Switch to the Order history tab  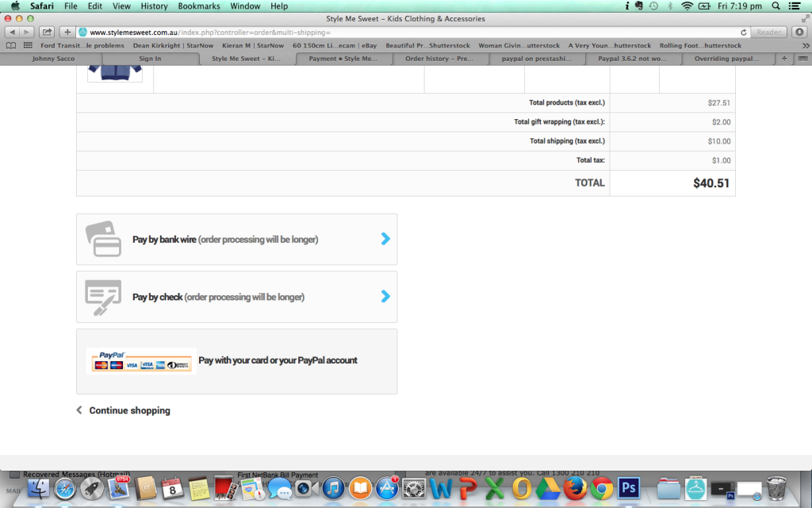tap(440, 58)
